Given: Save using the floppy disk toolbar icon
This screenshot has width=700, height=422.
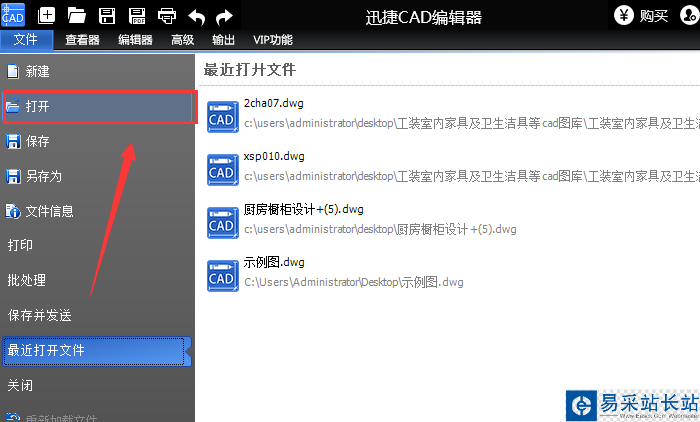Looking at the screenshot, I should [107, 16].
